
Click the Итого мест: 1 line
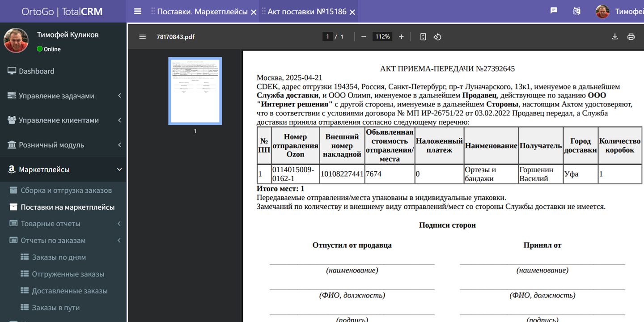pyautogui.click(x=280, y=189)
